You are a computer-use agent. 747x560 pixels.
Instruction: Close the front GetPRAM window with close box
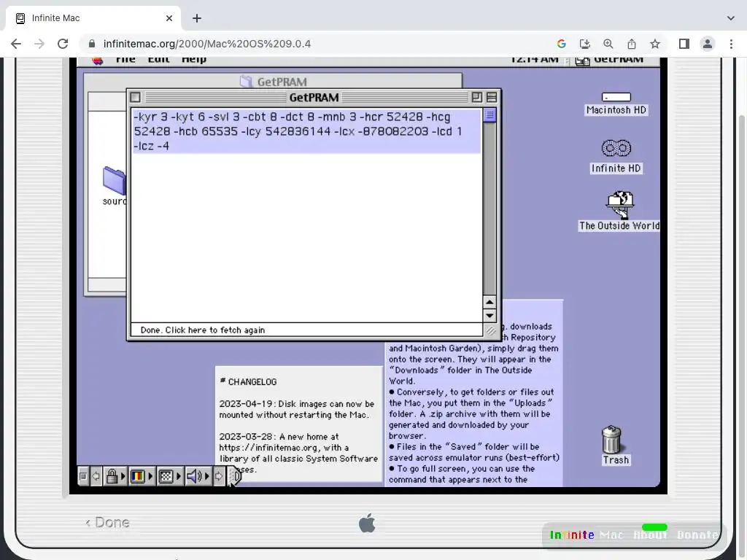tap(135, 97)
